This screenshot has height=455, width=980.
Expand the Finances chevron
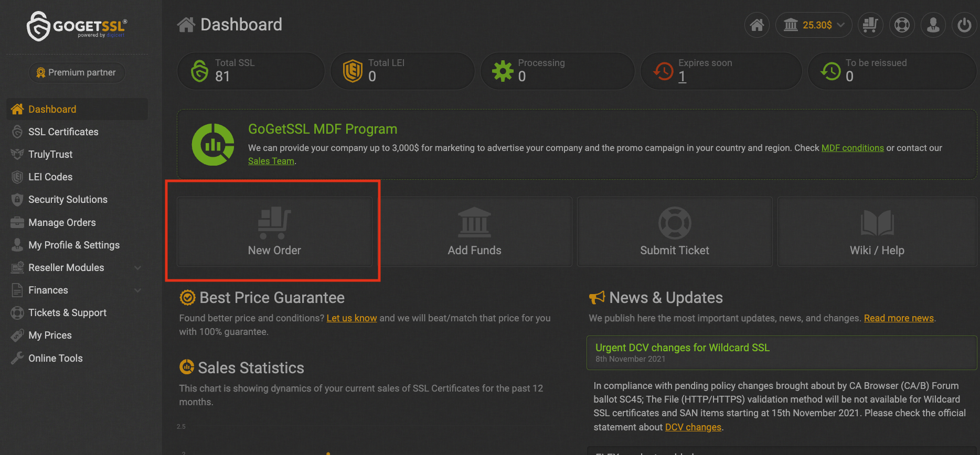137,290
